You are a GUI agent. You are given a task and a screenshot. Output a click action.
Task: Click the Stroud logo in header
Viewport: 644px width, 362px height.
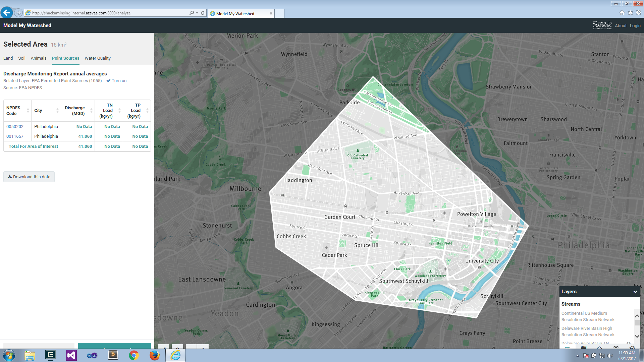pyautogui.click(x=602, y=25)
